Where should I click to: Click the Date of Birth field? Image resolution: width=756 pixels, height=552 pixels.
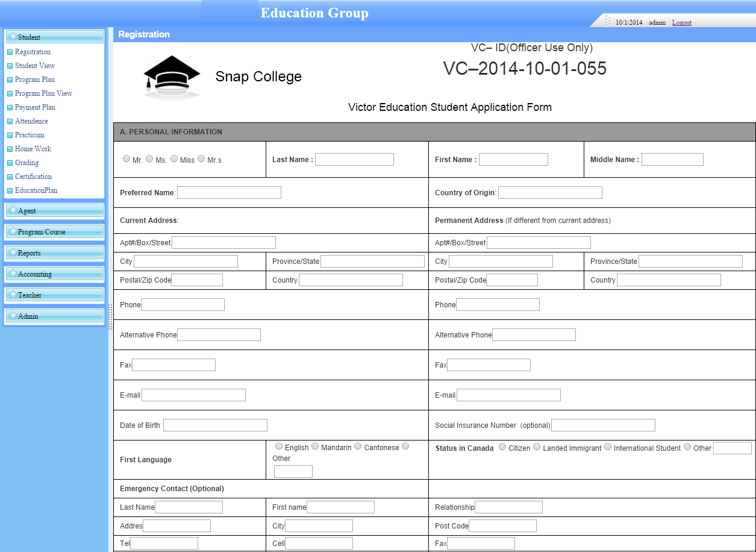pyautogui.click(x=215, y=425)
